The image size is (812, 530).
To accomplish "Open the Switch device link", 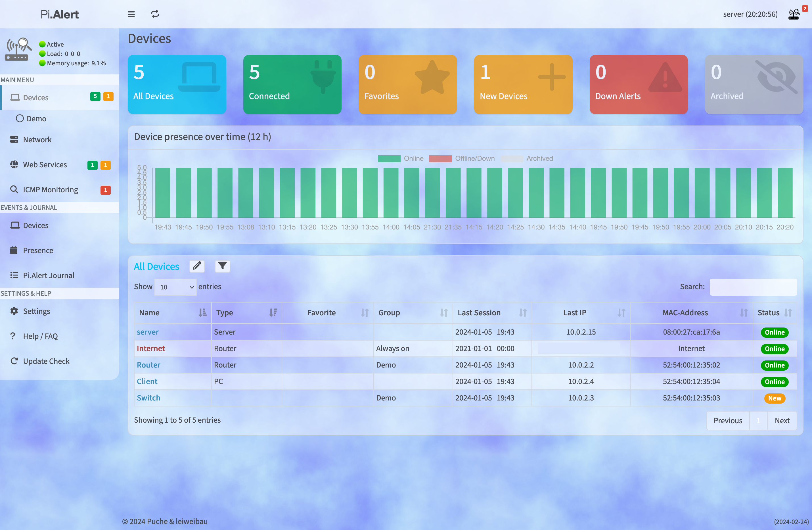I will [148, 398].
